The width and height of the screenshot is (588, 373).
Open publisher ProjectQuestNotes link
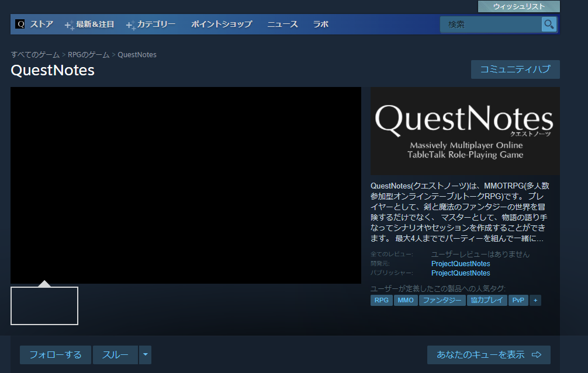click(x=461, y=273)
